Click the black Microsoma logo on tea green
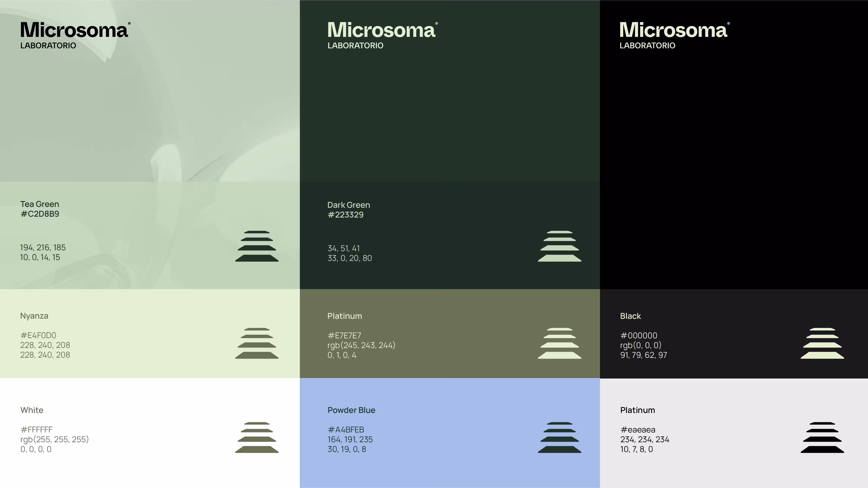 75,30
